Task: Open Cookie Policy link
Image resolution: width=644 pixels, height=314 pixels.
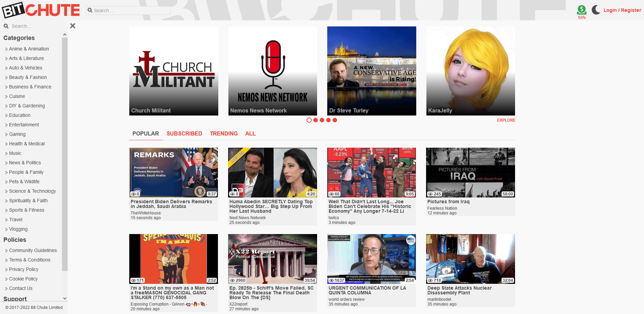Action: click(23, 279)
